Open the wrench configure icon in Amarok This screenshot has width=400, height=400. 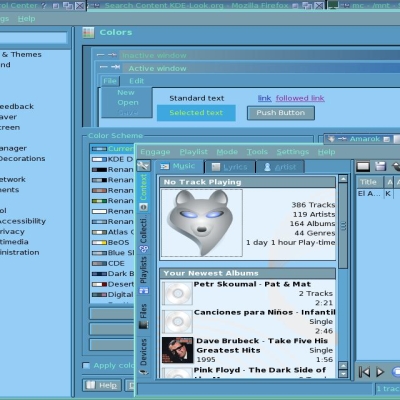pos(144,166)
